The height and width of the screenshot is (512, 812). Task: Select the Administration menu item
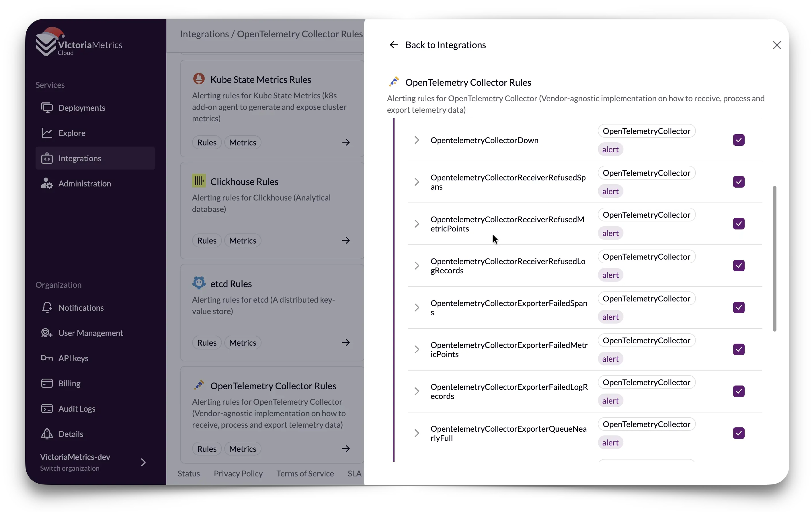(x=84, y=184)
